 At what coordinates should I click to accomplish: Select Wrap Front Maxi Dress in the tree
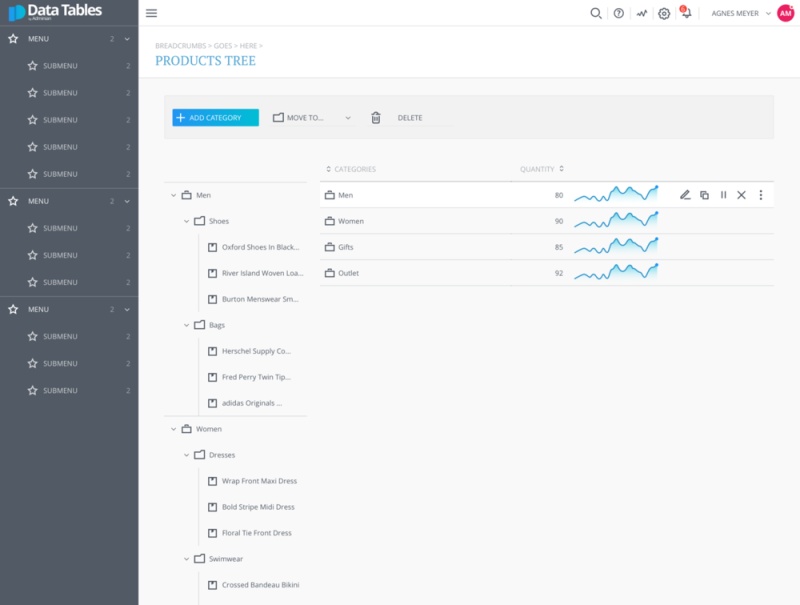coord(258,481)
